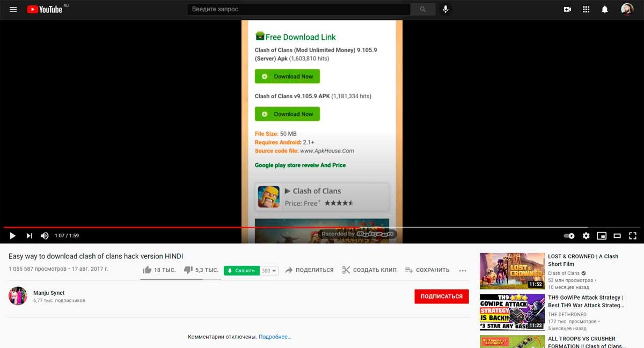The image size is (644, 348).
Task: Like the video with thumbs up
Action: click(159, 270)
